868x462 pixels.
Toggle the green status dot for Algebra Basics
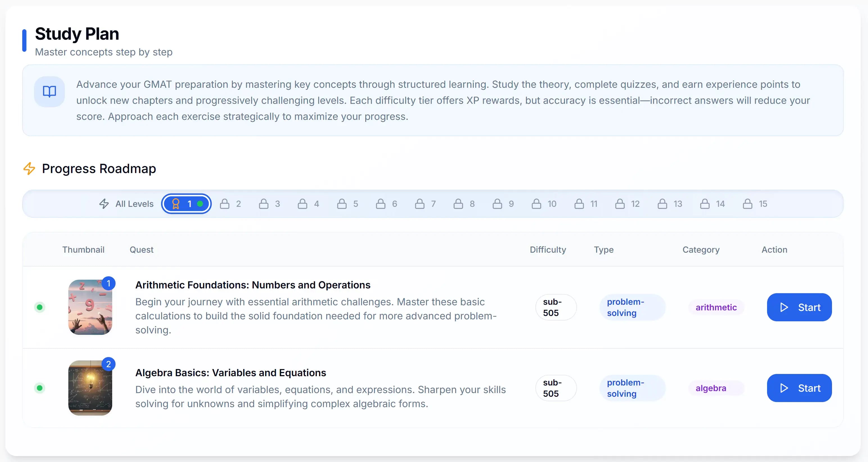[x=40, y=388]
